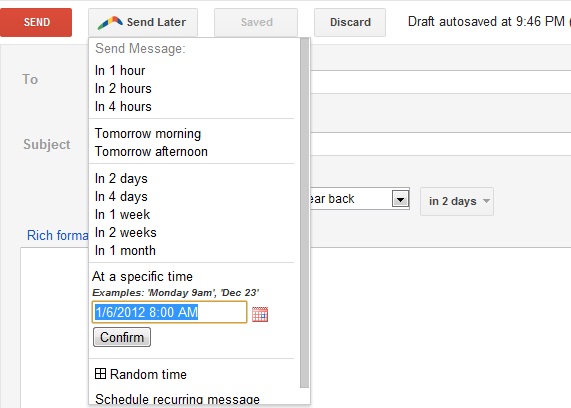Pick 'In 1 month' option

pos(125,250)
